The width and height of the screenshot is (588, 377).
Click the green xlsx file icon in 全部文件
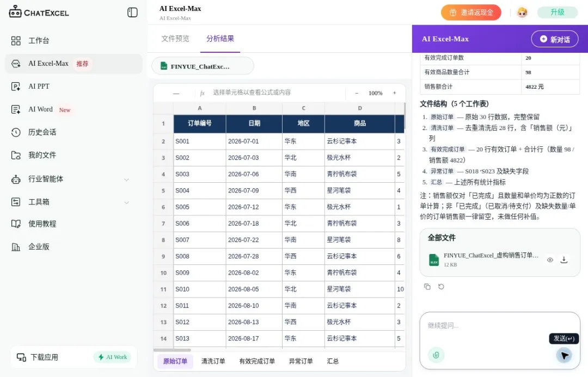434,260
